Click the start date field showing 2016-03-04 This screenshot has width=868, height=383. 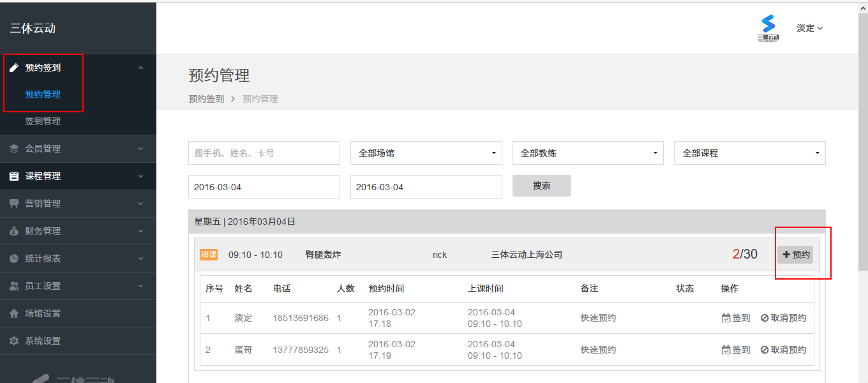(x=264, y=186)
